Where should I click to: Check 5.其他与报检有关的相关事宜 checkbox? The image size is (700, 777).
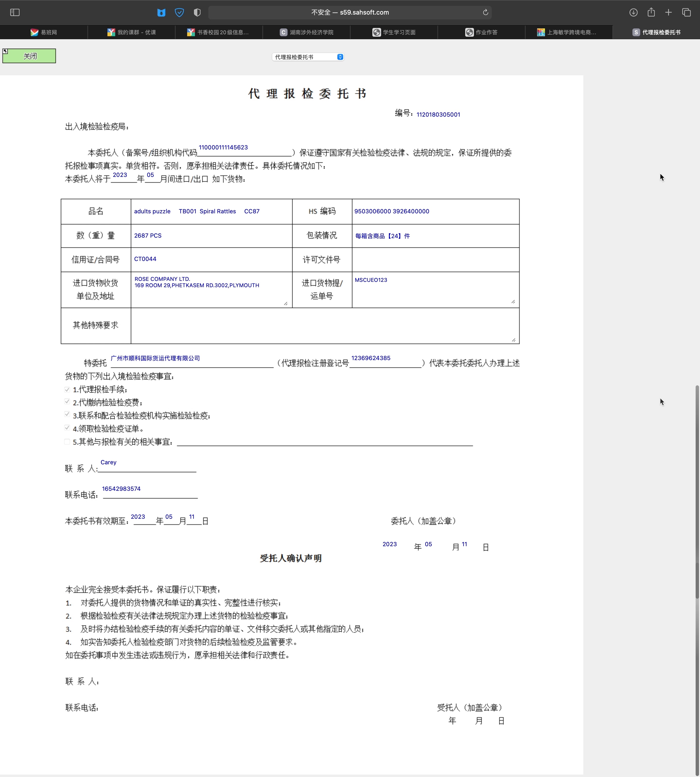67,442
